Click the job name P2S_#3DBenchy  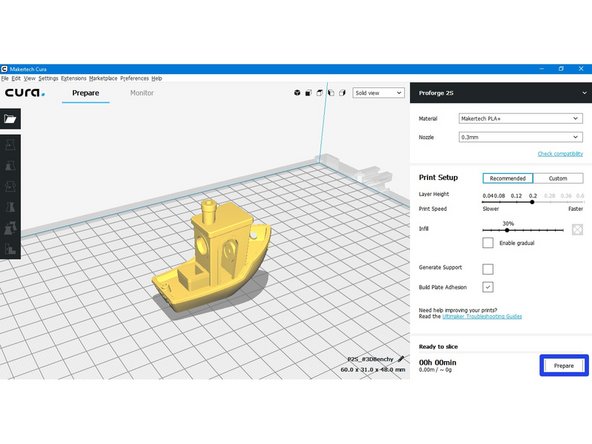[370, 359]
